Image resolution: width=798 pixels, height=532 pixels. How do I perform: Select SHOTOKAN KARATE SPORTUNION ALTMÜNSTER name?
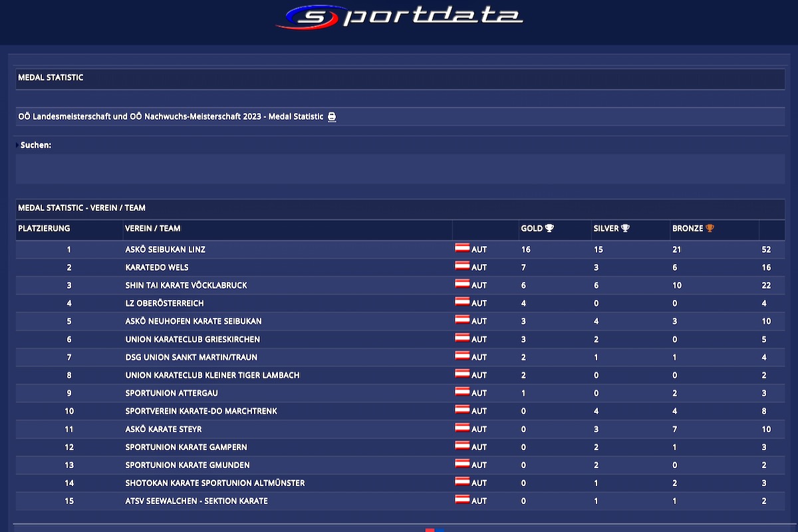[215, 483]
